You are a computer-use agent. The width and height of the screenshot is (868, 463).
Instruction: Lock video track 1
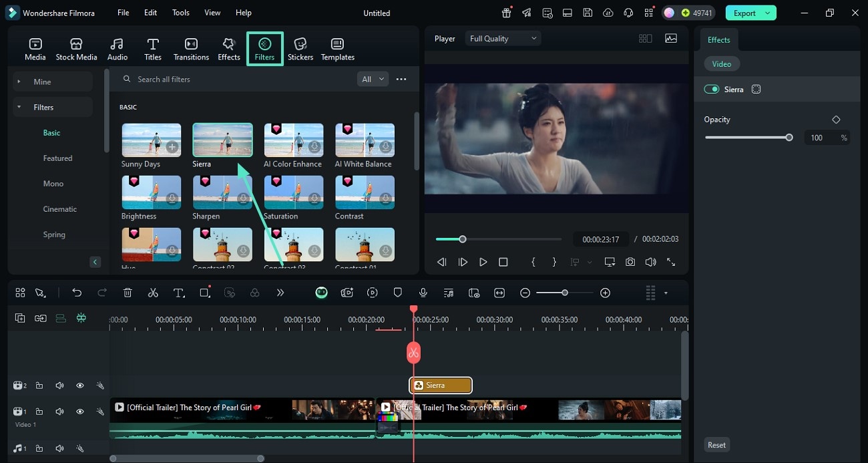click(x=39, y=412)
